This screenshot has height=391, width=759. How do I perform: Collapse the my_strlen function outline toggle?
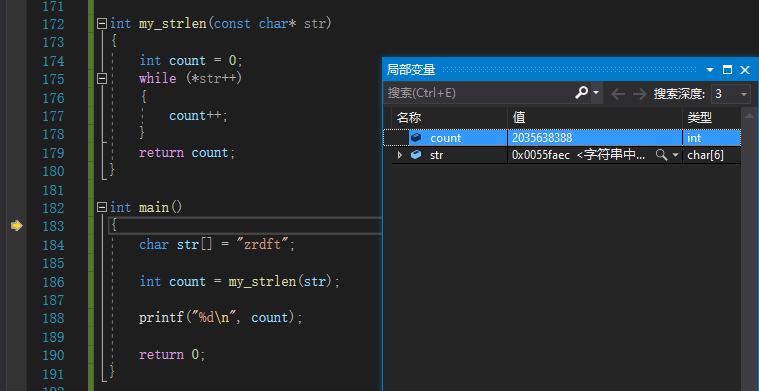coord(102,24)
